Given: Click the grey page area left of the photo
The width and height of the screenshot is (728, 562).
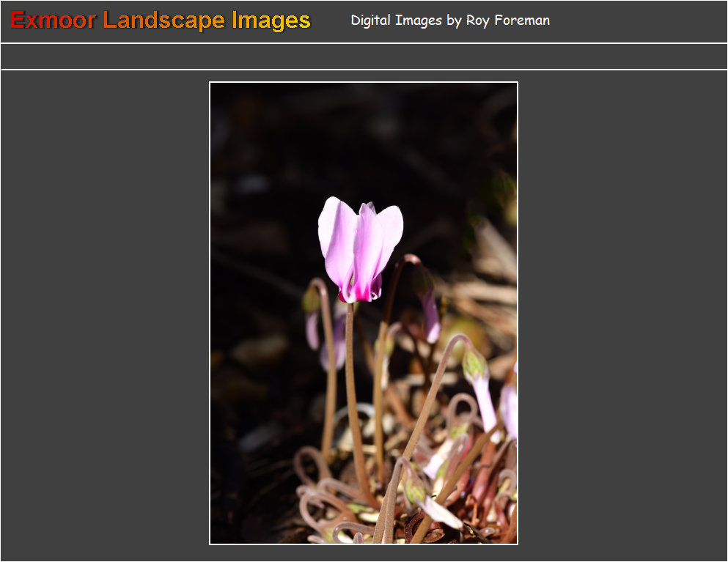Looking at the screenshot, I should [x=103, y=315].
